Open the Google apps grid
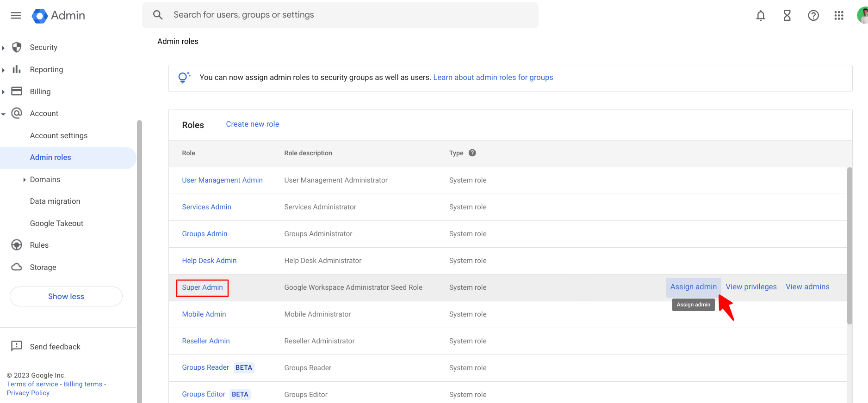The height and width of the screenshot is (403, 868). coord(839,15)
